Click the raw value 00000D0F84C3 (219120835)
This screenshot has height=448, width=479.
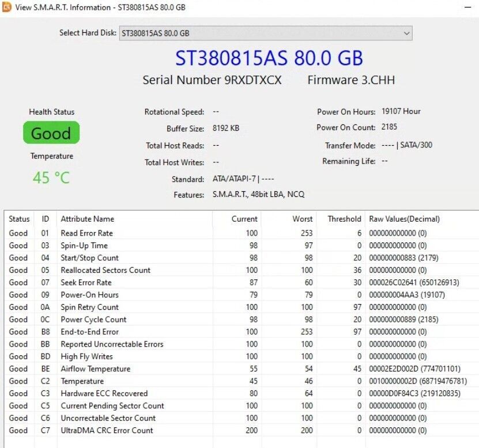click(414, 393)
